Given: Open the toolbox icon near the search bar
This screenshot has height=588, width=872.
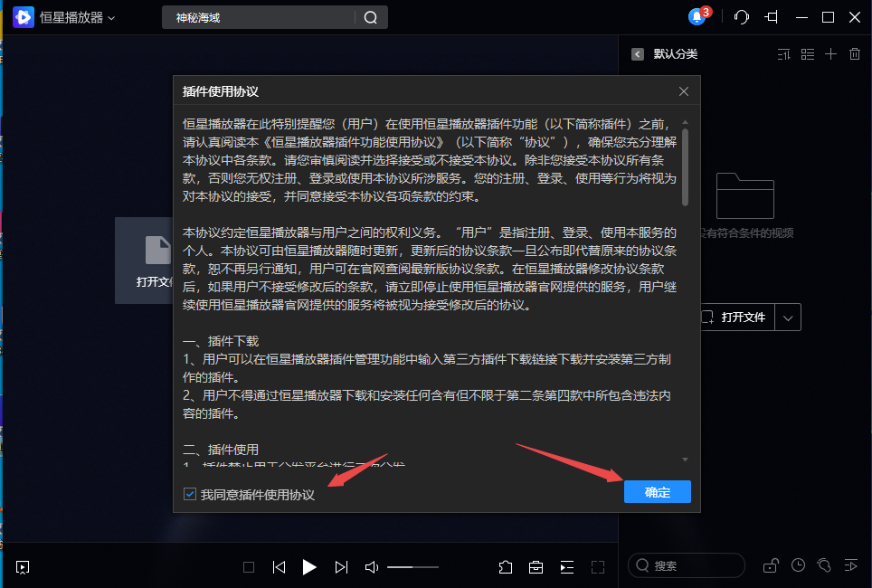Looking at the screenshot, I should pyautogui.click(x=536, y=567).
